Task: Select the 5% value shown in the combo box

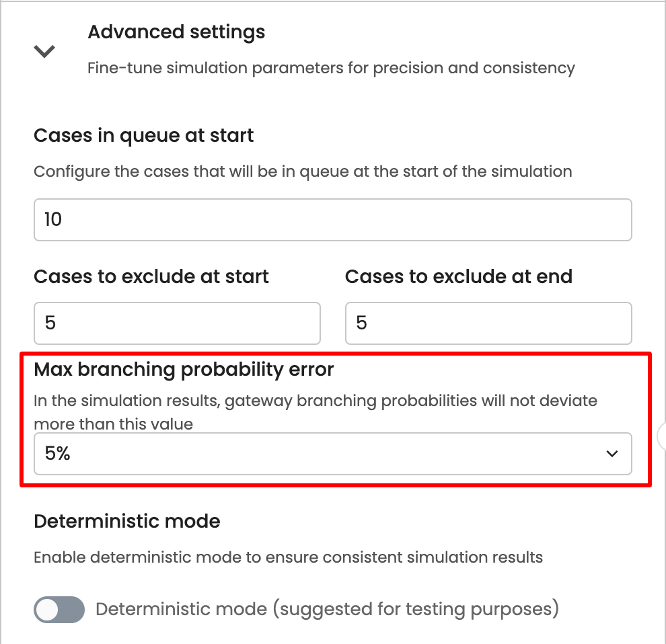Action: [58, 454]
